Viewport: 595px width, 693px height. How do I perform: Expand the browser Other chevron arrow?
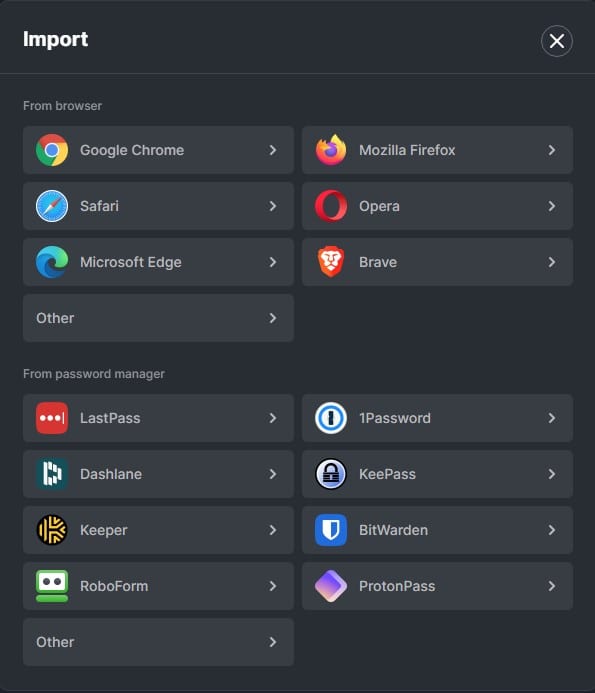(273, 318)
